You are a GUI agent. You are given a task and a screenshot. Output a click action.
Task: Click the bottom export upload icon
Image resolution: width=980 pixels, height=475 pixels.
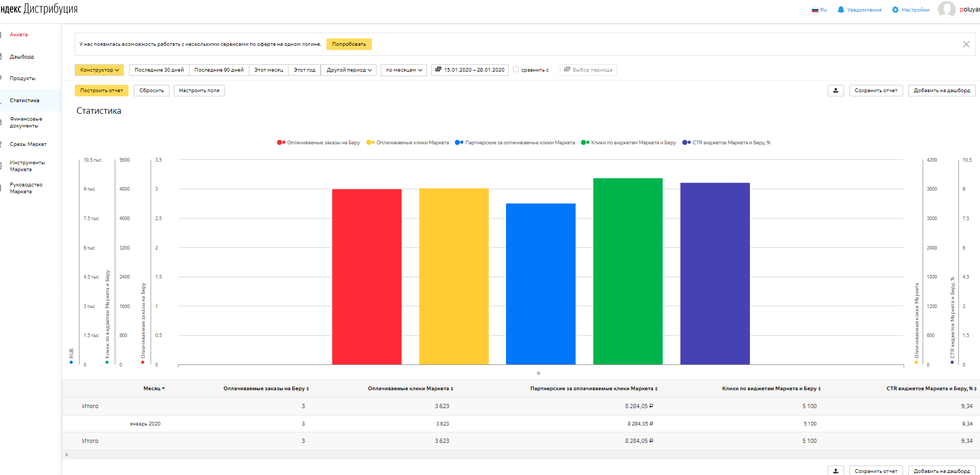pyautogui.click(x=836, y=471)
